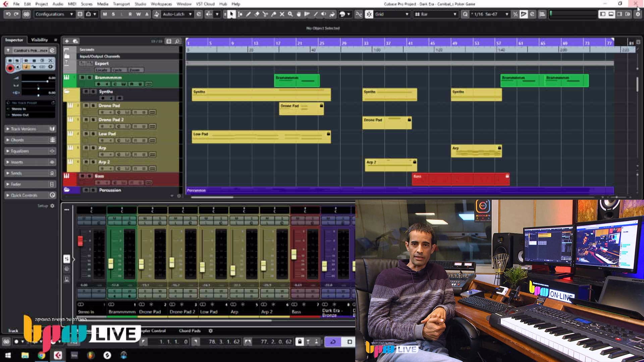The width and height of the screenshot is (644, 362).
Task: Toggle the transport Cycle loop button
Action: pos(333,342)
